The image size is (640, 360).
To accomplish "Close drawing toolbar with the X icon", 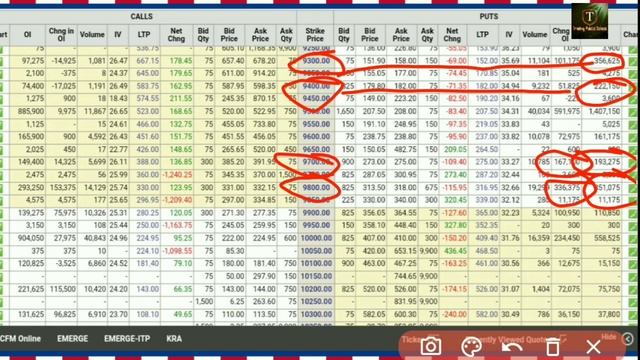I will 593,347.
